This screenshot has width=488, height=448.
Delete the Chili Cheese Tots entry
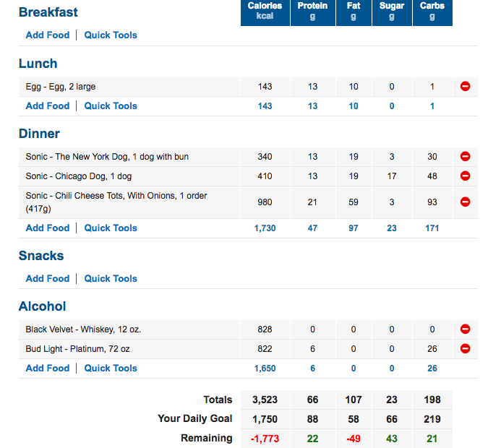[465, 202]
